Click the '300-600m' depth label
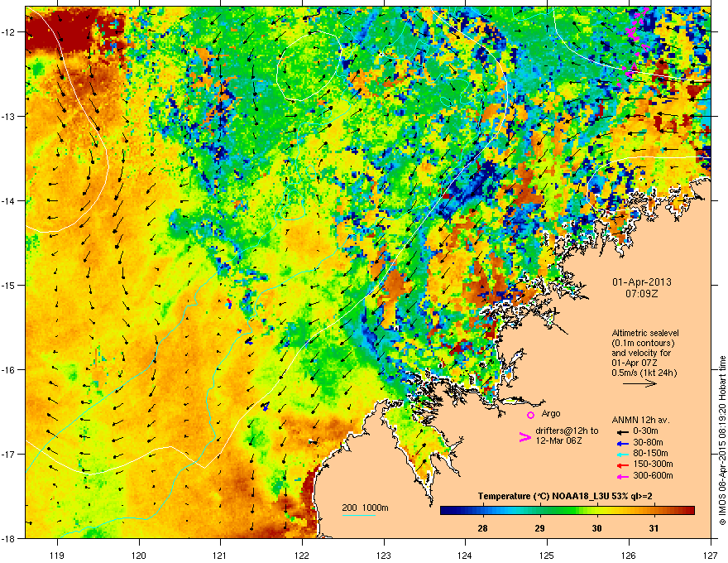 pos(653,476)
